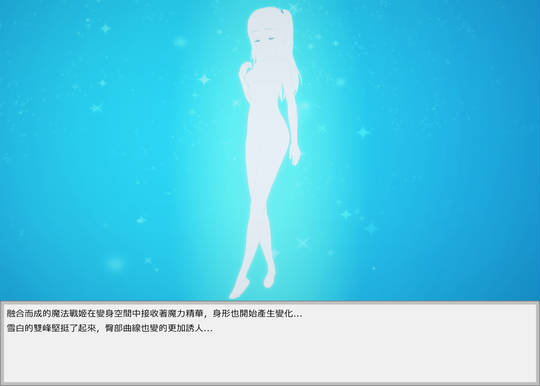The width and height of the screenshot is (540, 386).
Task: Click the glowing orb near the bottom-left of scene
Action: [115, 264]
